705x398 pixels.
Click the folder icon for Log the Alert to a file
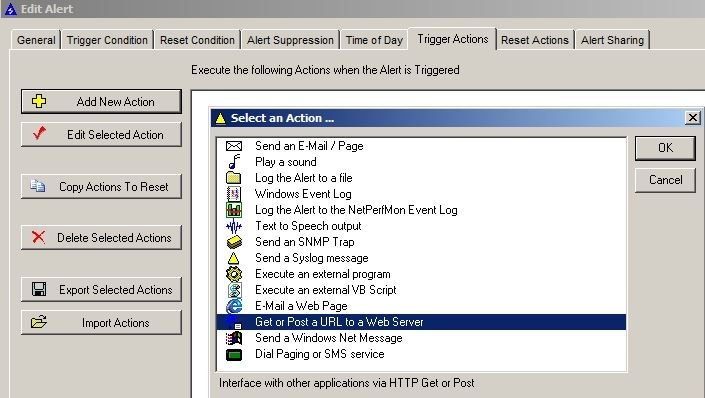(x=234, y=178)
